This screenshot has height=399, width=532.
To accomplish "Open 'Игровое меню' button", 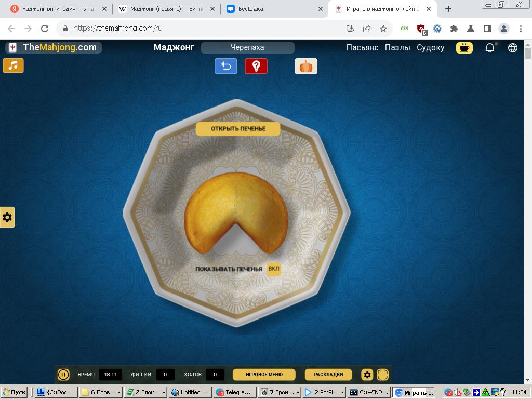I will coord(264,374).
